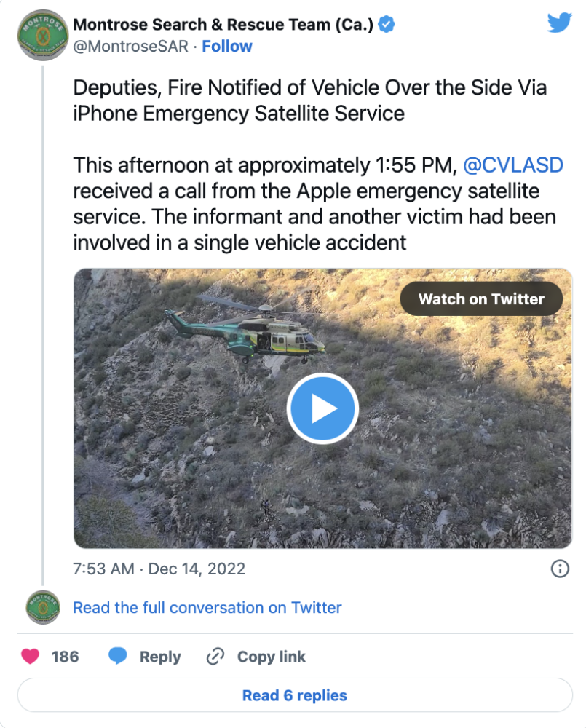Screen dimensions: 586x728
Task: Click the copy link chain icon
Action: click(215, 657)
